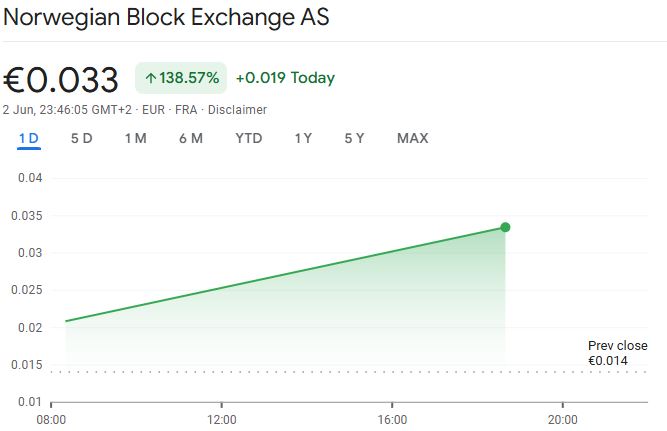Select the 1D time range tab
This screenshot has width=667, height=431.
tap(29, 138)
